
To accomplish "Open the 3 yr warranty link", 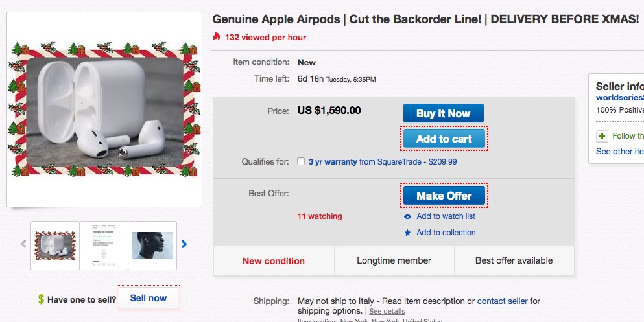I will pos(333,161).
